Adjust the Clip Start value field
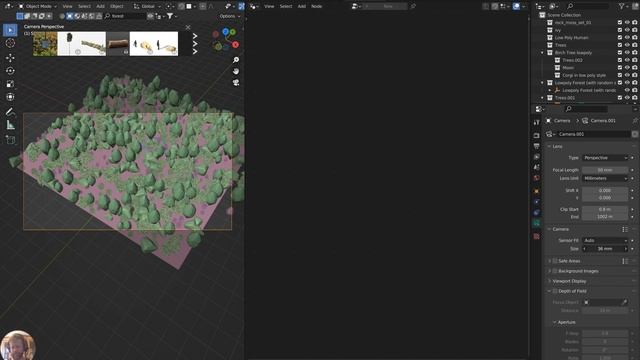Image resolution: width=640 pixels, height=360 pixels. [x=605, y=209]
